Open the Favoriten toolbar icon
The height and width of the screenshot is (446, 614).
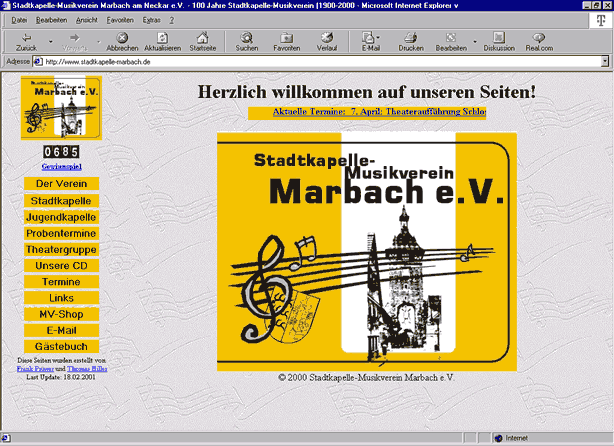click(x=286, y=38)
